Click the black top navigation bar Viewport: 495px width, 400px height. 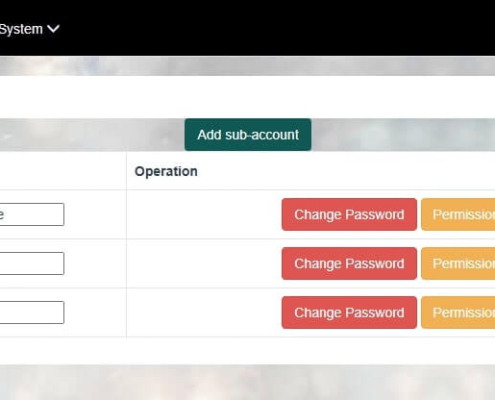tap(267, 28)
